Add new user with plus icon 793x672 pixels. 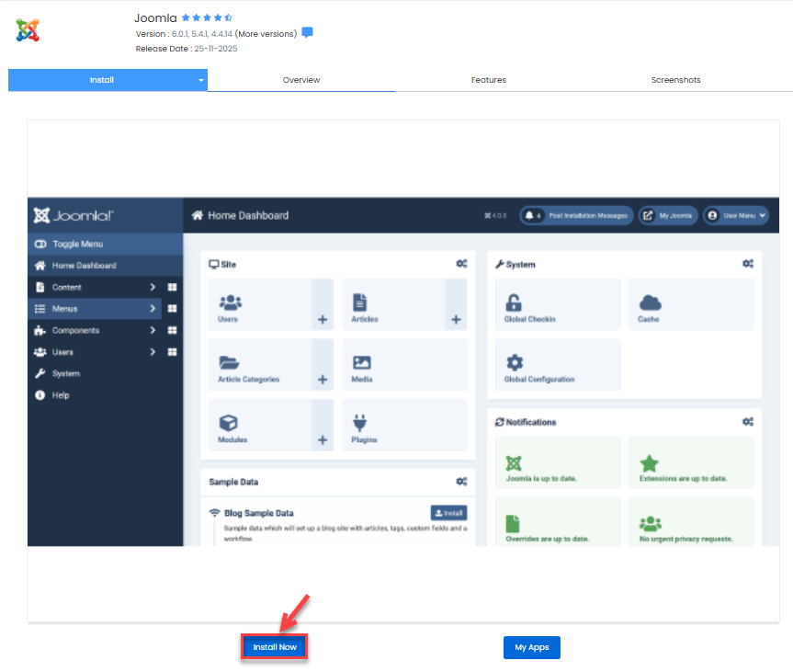pyautogui.click(x=323, y=319)
